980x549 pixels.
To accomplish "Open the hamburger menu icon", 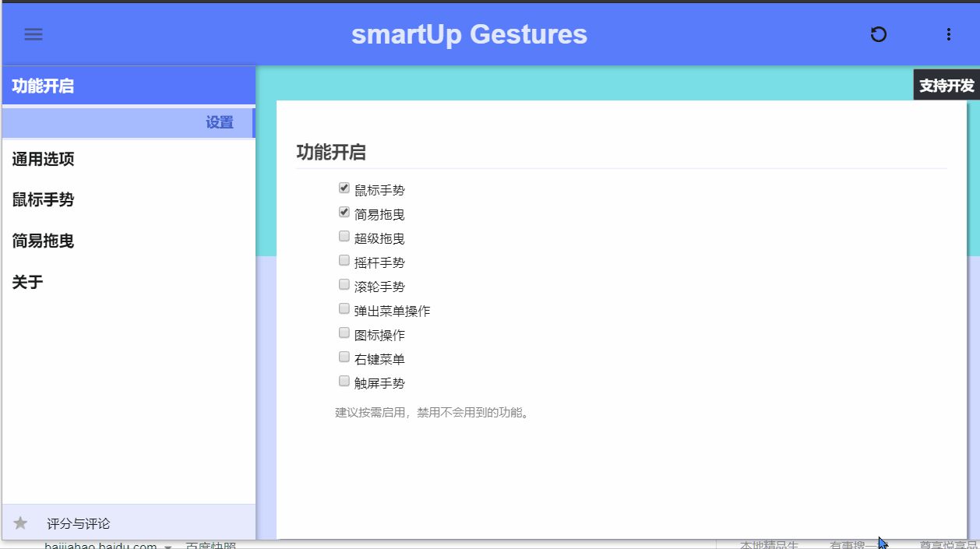I will (33, 34).
